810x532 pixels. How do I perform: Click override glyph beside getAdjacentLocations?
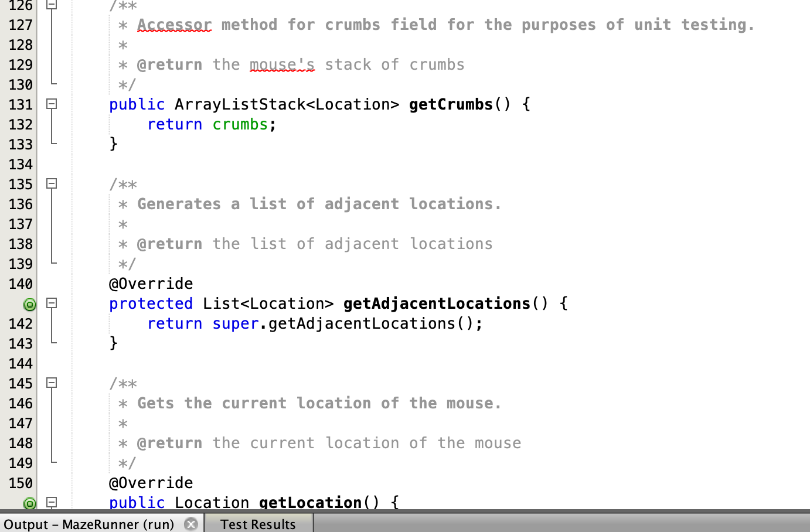click(x=29, y=304)
